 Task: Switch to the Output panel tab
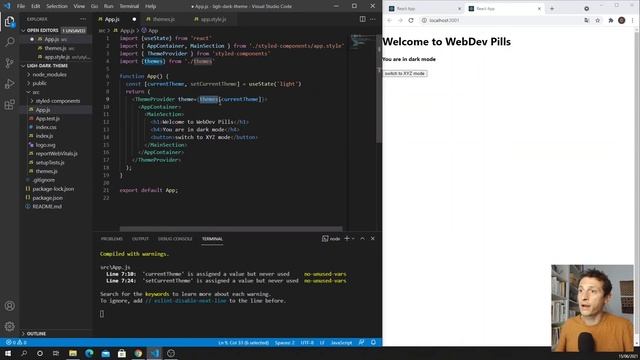(x=140, y=239)
